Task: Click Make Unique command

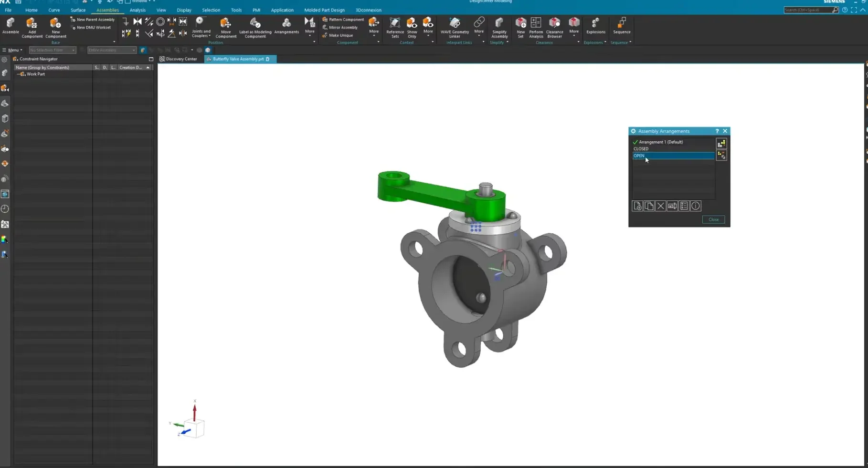Action: (338, 35)
